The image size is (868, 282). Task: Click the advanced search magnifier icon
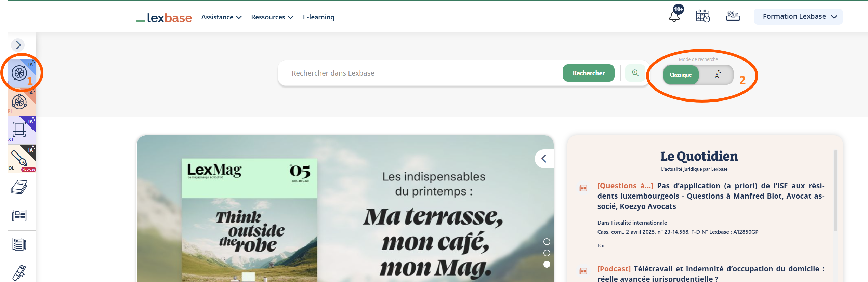635,73
